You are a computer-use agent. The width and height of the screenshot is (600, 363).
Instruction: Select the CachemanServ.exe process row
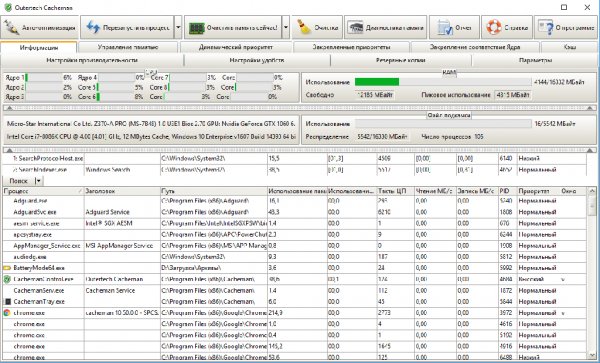[295, 291]
